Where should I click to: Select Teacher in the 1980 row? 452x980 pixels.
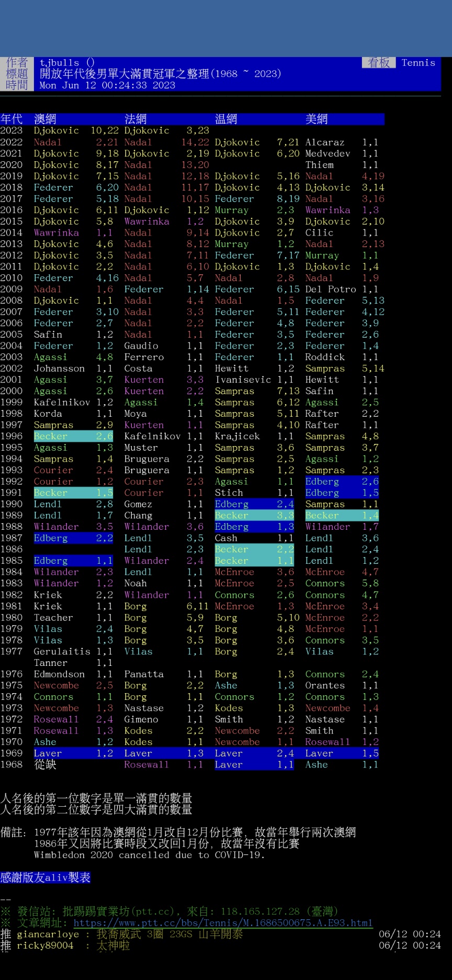pyautogui.click(x=53, y=617)
